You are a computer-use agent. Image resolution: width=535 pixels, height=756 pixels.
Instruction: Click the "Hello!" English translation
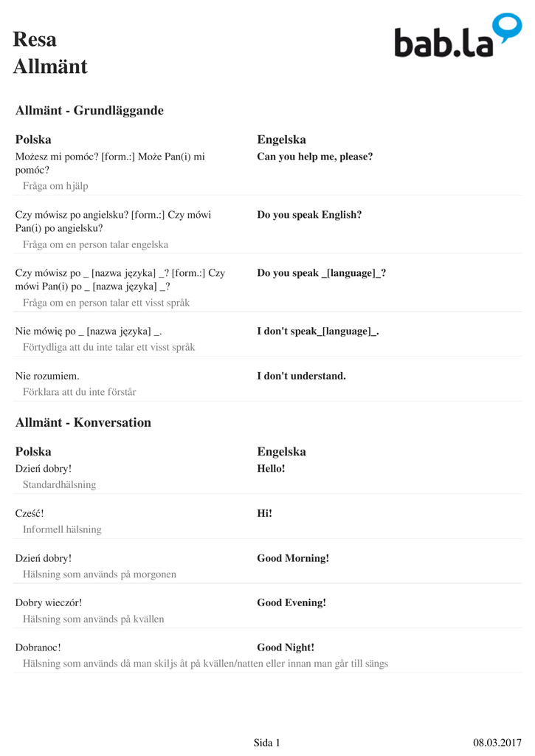[271, 469]
